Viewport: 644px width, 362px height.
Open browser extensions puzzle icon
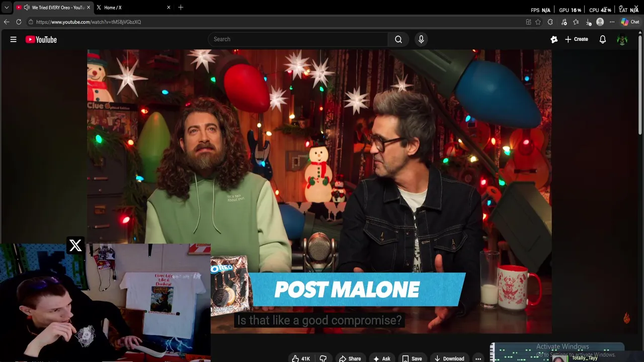550,22
